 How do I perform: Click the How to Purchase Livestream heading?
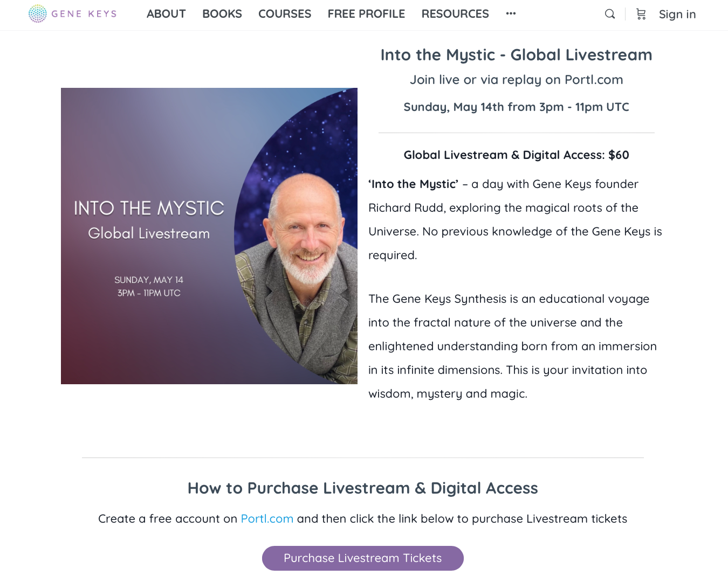click(363, 488)
